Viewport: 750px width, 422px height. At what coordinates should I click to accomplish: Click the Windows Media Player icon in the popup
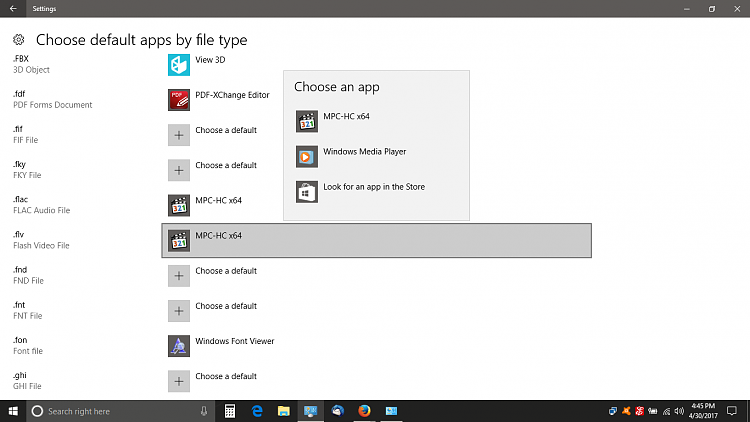(x=307, y=156)
